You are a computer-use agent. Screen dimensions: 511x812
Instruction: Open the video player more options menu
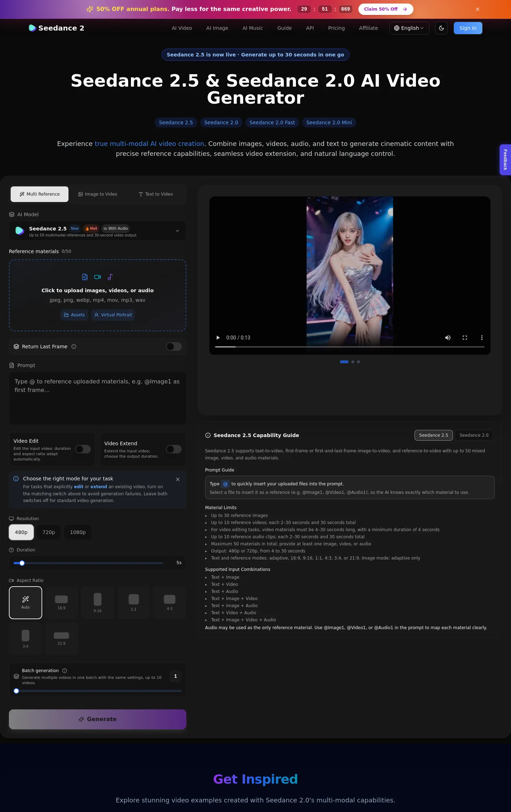pyautogui.click(x=482, y=338)
